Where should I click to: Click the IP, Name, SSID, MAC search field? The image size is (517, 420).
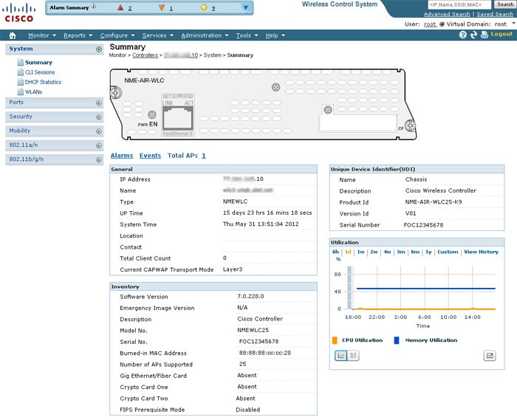click(x=459, y=4)
